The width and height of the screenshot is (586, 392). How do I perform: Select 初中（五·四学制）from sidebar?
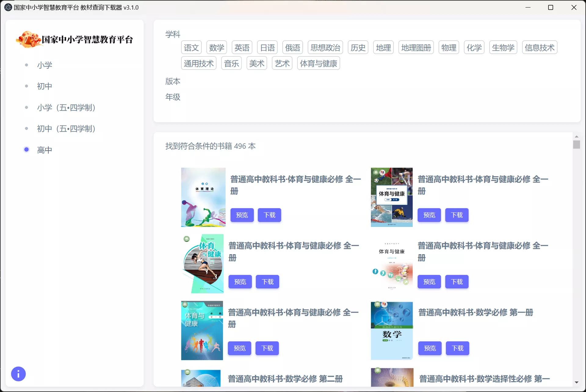click(66, 129)
